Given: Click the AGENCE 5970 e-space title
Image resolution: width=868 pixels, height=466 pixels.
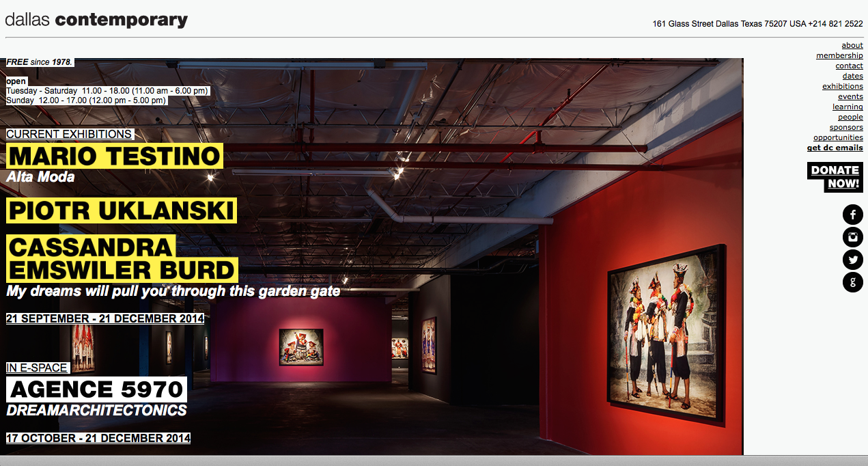Looking at the screenshot, I should (x=96, y=389).
